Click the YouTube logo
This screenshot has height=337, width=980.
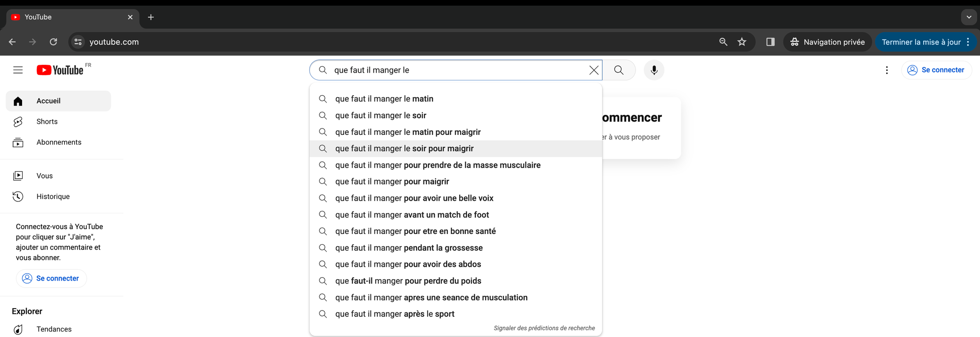coord(60,70)
